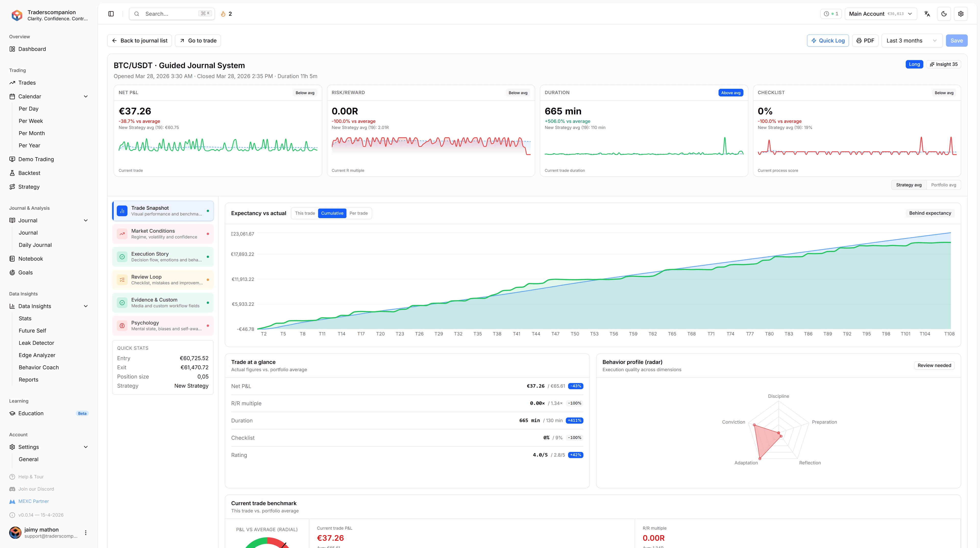Click the Duration Above avg badge
This screenshot has height=548, width=980.
tap(730, 93)
